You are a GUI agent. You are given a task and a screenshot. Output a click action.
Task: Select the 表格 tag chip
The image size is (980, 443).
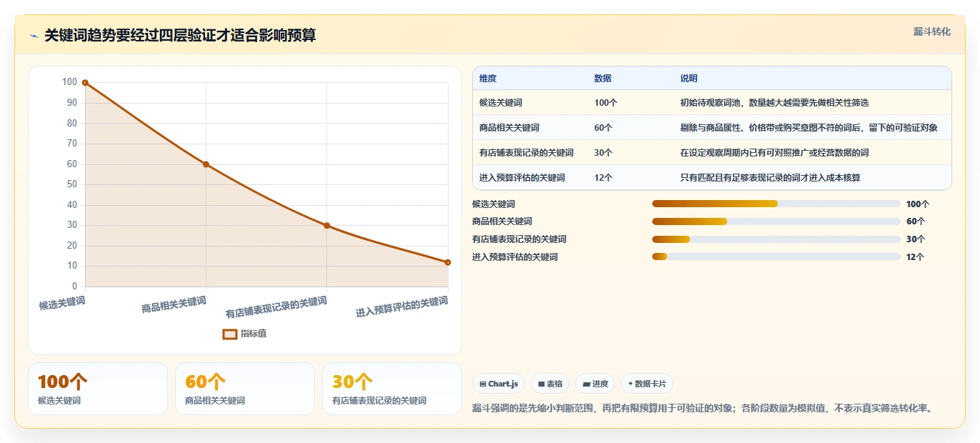(550, 384)
